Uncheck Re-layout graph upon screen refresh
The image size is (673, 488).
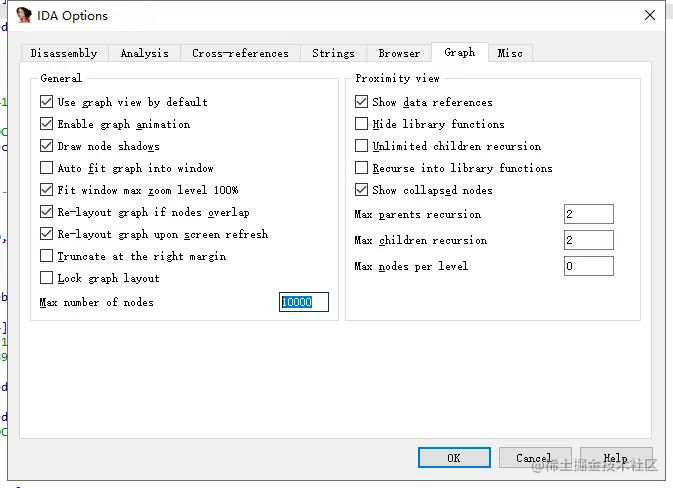46,233
